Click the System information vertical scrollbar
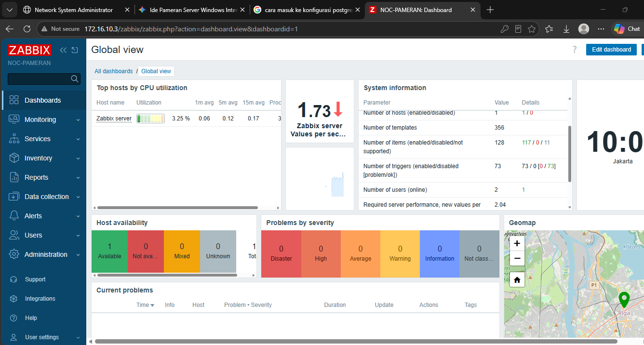This screenshot has height=345, width=644. click(x=570, y=154)
